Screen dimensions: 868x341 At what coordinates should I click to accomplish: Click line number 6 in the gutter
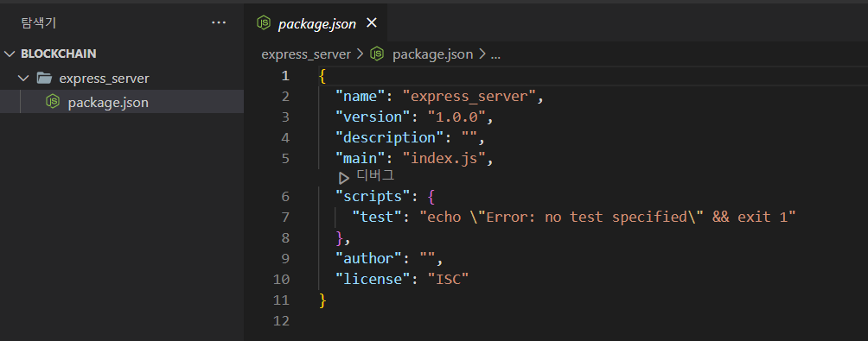pyautogui.click(x=285, y=196)
